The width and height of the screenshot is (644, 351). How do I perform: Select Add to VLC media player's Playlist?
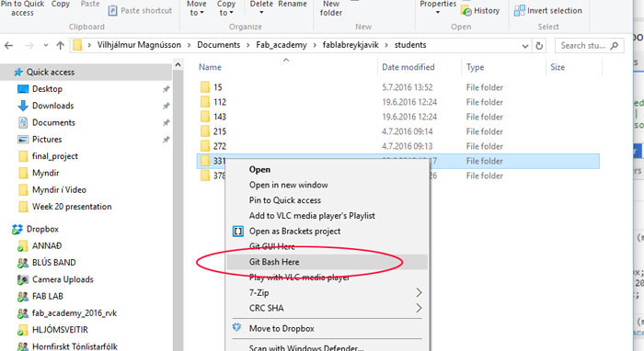point(312,216)
